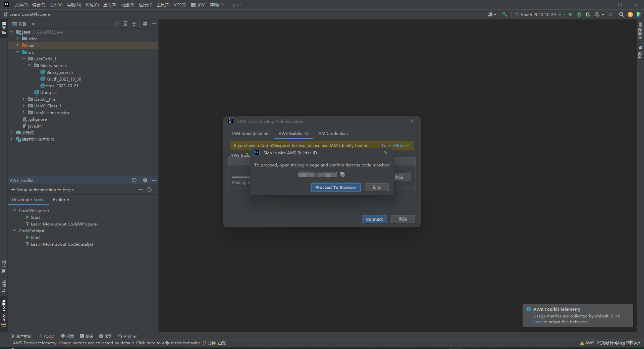Open Search Everywhere magnifier icon
Image resolution: width=644 pixels, height=349 pixels.
[x=621, y=14]
